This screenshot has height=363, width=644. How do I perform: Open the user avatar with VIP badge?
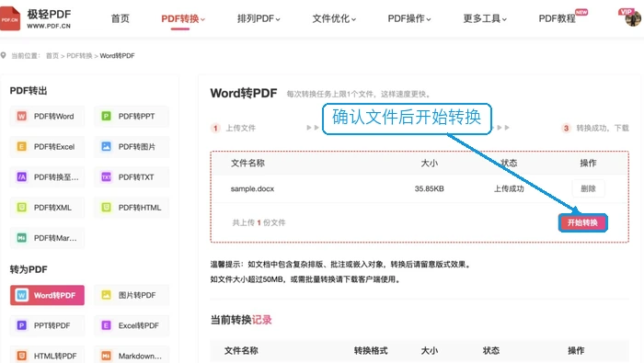coord(633,18)
